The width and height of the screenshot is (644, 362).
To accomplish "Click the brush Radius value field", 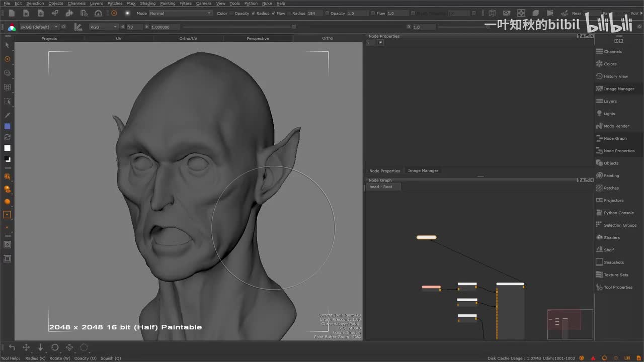I will tap(314, 14).
